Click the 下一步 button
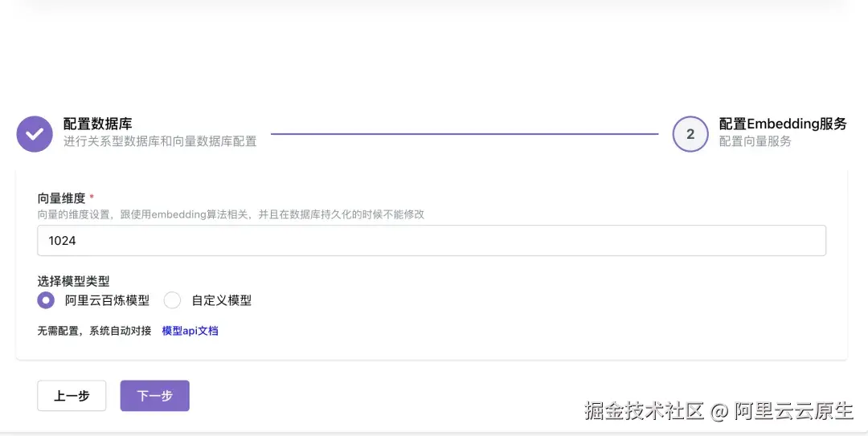This screenshot has width=868, height=436. (155, 396)
